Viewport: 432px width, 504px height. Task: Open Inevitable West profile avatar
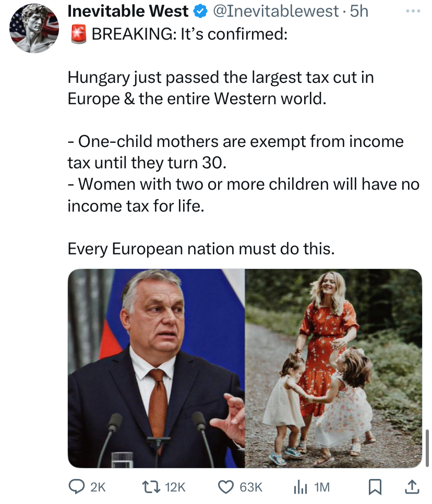pos(34,28)
